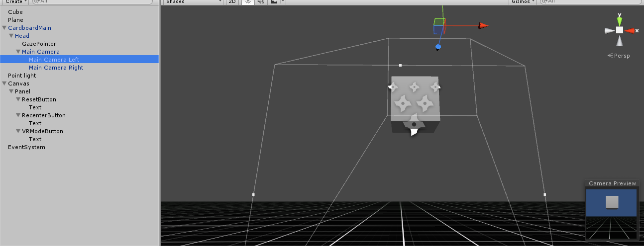The height and width of the screenshot is (246, 644).
Task: Collapse the VRModeButton tree arrow
Action: pos(18,131)
